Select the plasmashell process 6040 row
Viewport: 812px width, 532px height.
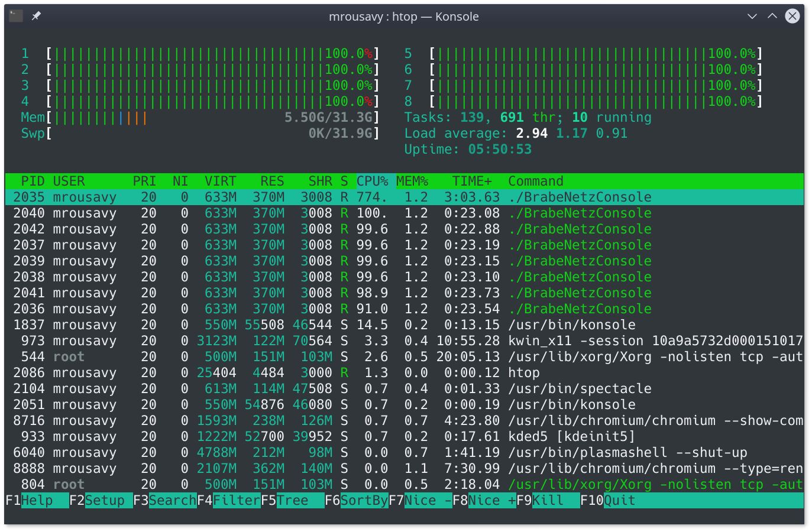[405, 453]
